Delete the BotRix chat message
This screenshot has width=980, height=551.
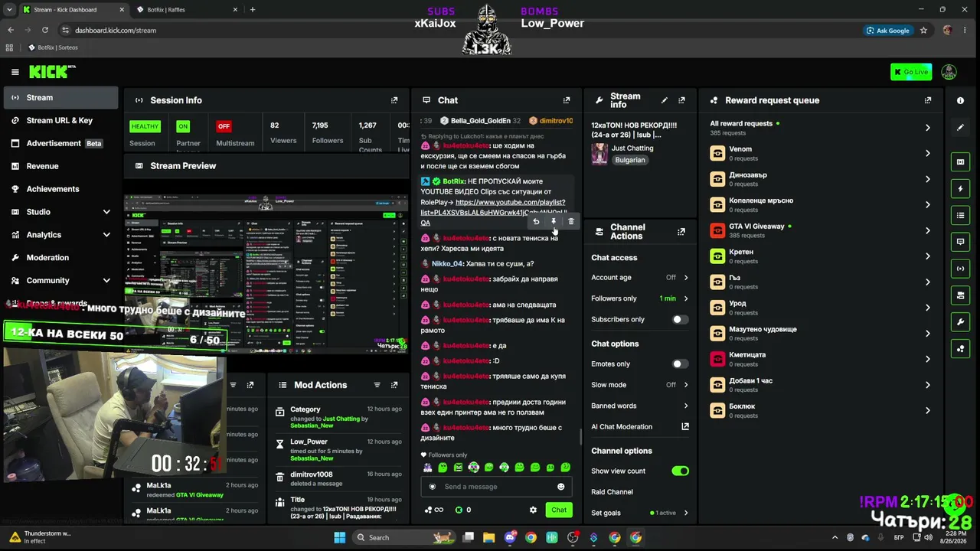pos(571,222)
